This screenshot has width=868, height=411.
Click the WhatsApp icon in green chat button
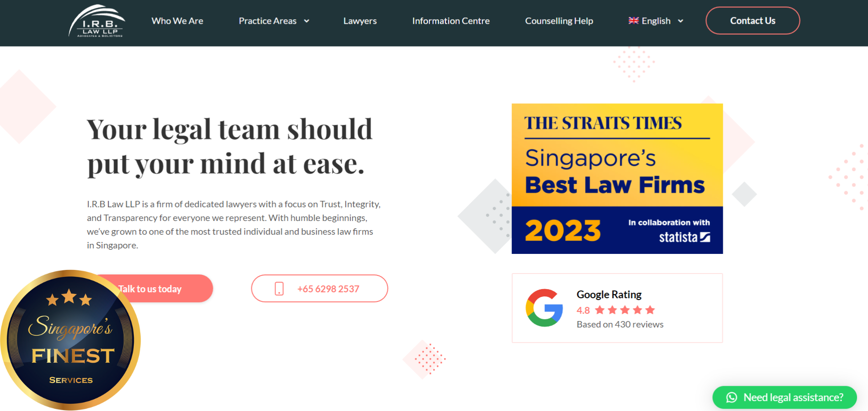click(731, 397)
